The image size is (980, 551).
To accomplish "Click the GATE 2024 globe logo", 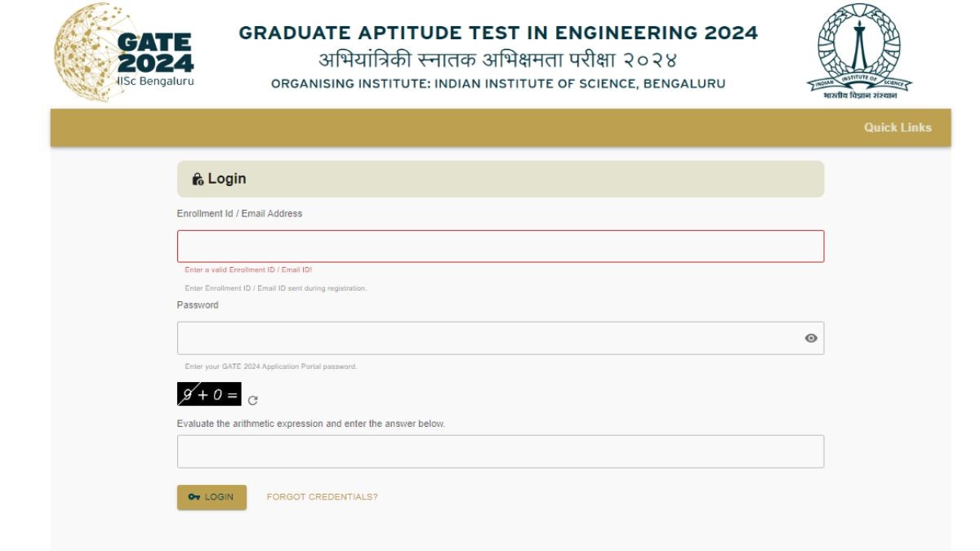I will [124, 52].
